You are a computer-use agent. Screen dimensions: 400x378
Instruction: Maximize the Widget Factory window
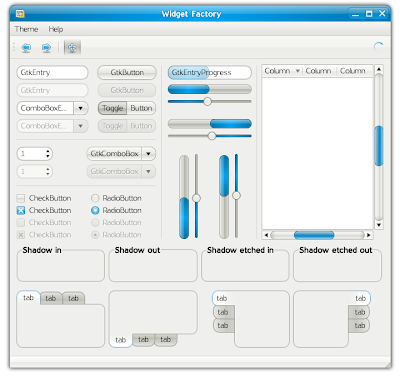369,14
